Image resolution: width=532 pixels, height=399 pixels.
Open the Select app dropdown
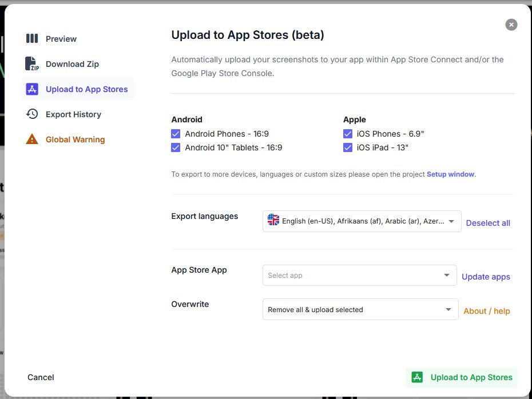click(359, 276)
